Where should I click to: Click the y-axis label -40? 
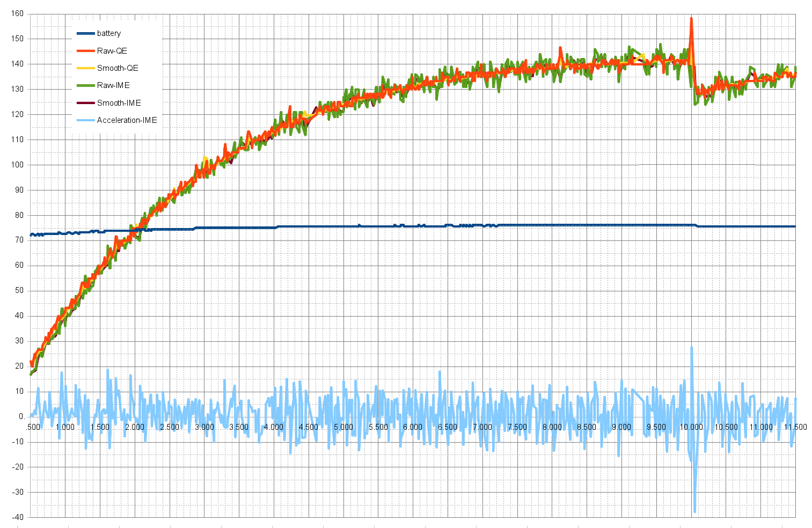click(x=18, y=517)
